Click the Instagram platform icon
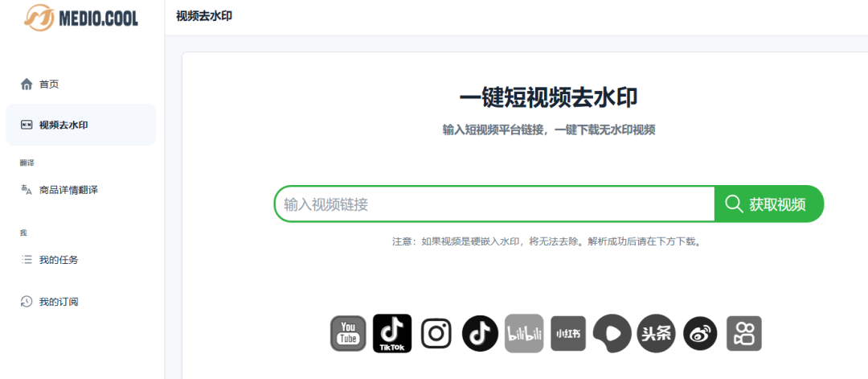This screenshot has height=379, width=868. coord(436,334)
